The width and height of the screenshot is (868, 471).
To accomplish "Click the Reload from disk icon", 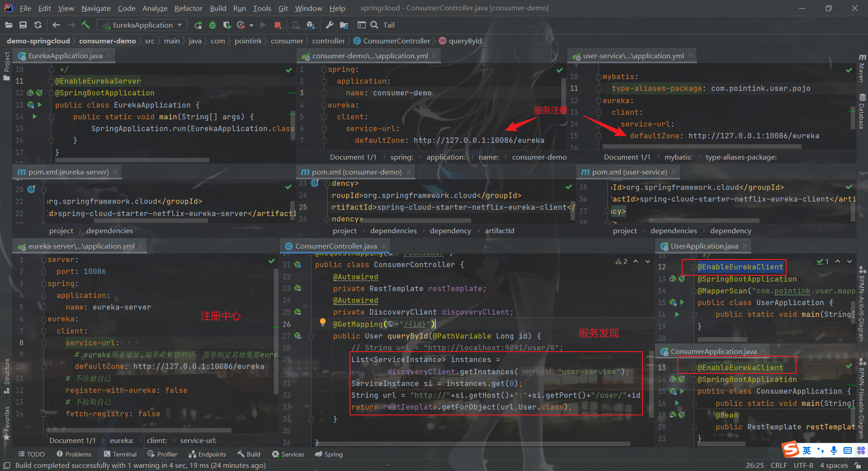I will pyautogui.click(x=38, y=25).
